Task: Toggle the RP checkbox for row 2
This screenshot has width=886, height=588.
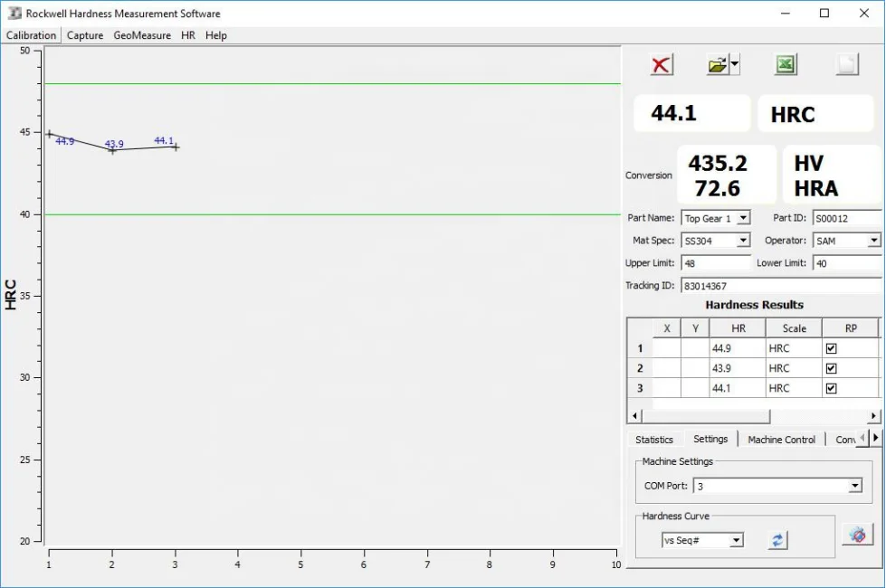Action: click(831, 368)
